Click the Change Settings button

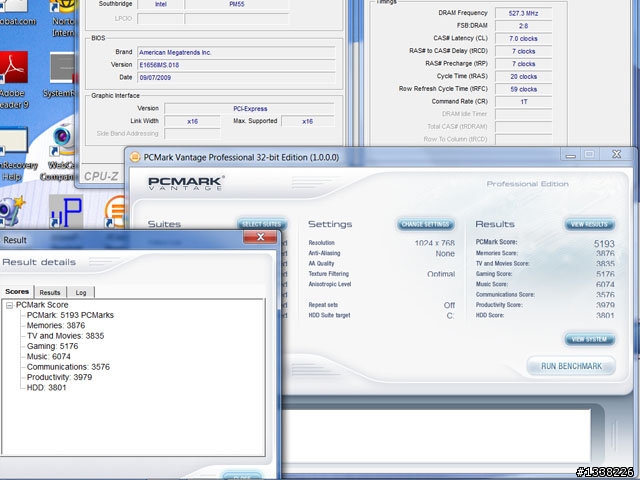(425, 224)
